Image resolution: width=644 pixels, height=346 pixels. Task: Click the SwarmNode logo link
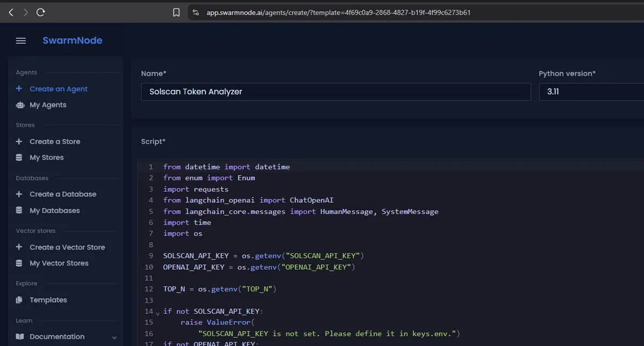click(73, 41)
